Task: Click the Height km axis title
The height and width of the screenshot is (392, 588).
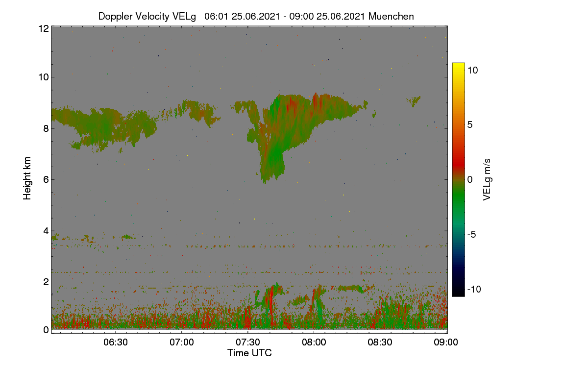Action: point(27,178)
